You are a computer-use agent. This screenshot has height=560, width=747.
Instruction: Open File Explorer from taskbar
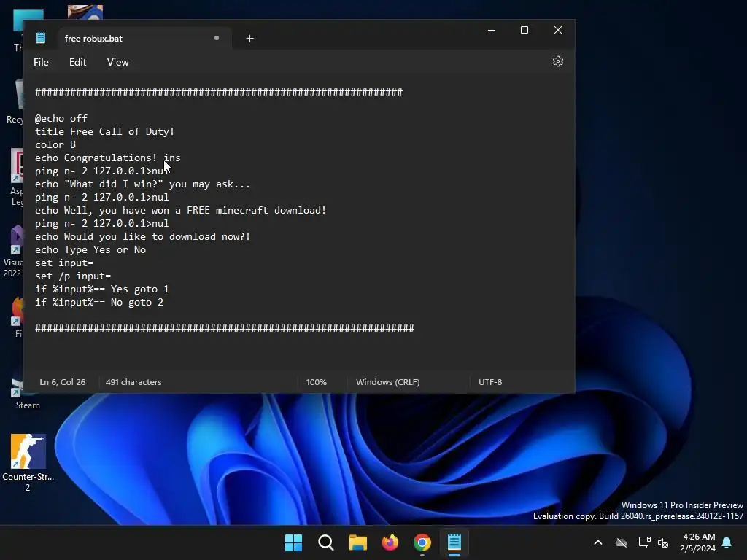tap(357, 542)
